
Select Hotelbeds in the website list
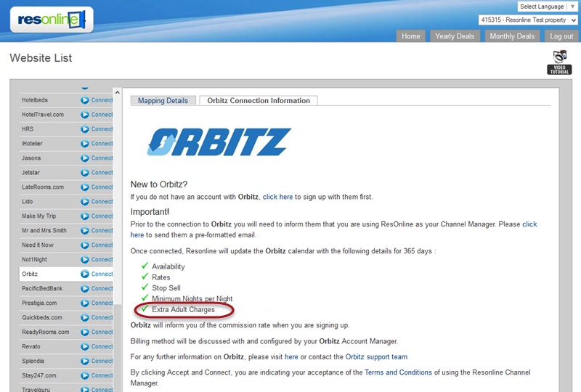click(x=35, y=100)
